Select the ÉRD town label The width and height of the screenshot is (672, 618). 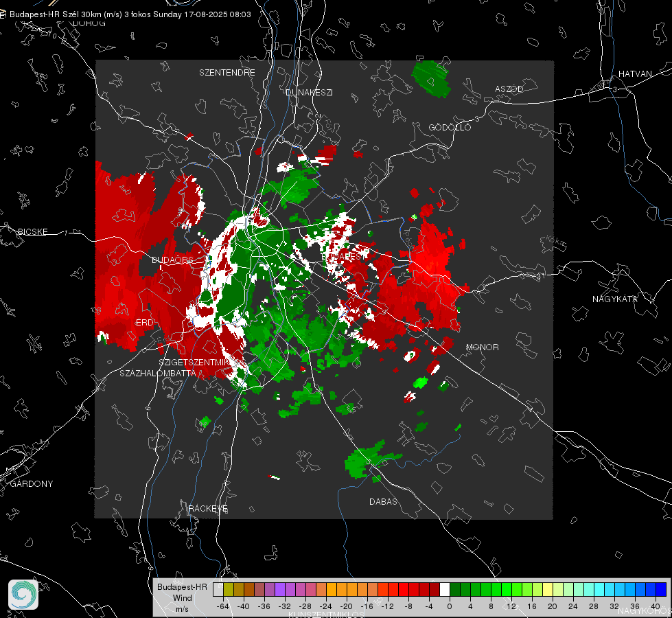pos(144,323)
